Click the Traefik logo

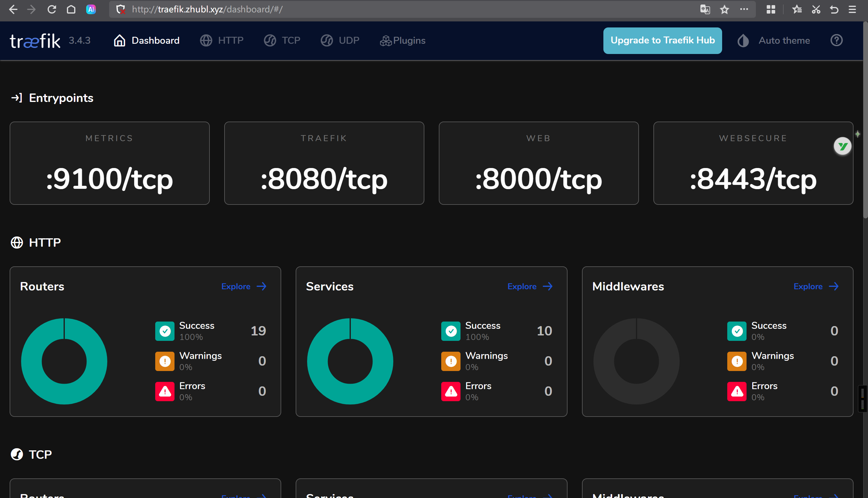pyautogui.click(x=35, y=41)
